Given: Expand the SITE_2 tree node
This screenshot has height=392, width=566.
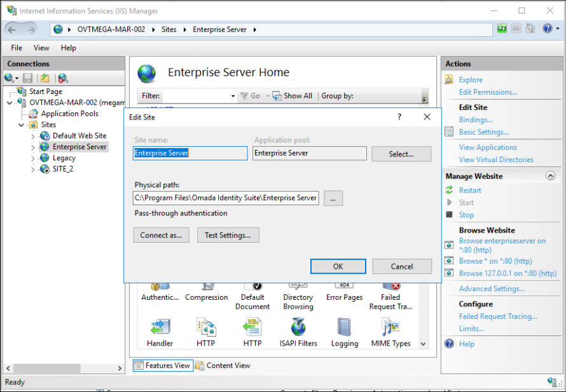Looking at the screenshot, I should coord(33,169).
